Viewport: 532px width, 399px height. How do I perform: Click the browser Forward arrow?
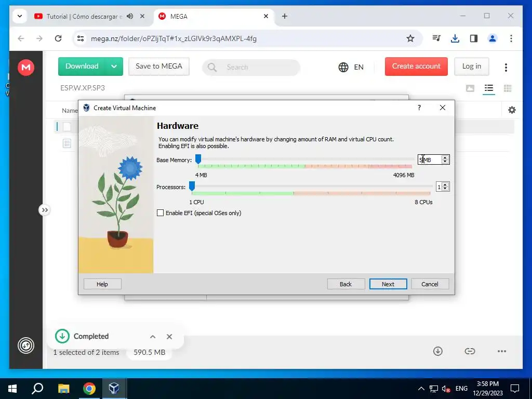pyautogui.click(x=39, y=38)
